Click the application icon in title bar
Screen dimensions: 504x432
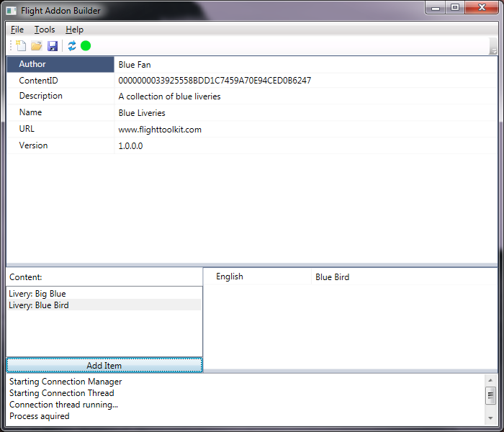[x=12, y=11]
